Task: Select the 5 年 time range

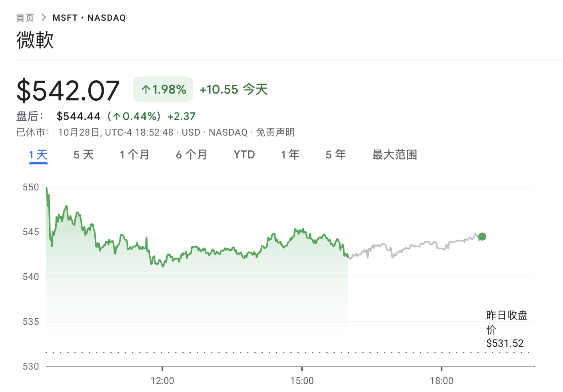Action: click(x=335, y=155)
